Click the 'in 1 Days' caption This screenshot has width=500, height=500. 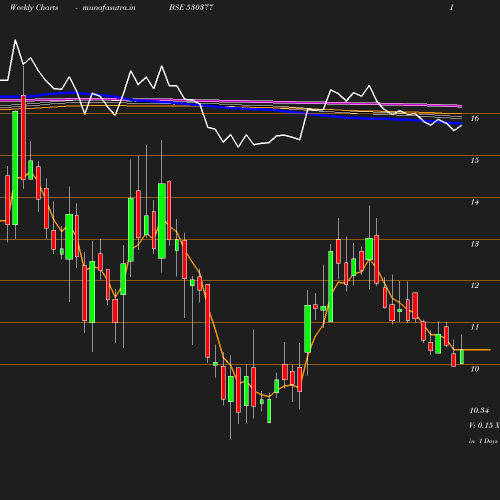click(x=483, y=441)
